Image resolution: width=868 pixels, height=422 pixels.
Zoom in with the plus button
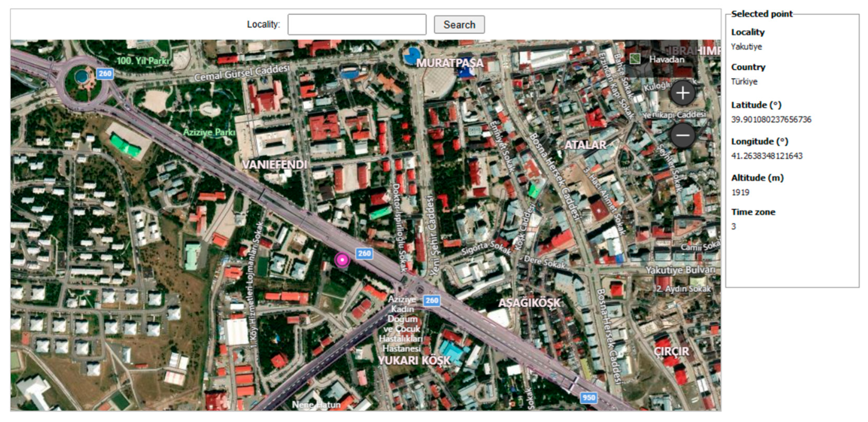[x=683, y=93]
